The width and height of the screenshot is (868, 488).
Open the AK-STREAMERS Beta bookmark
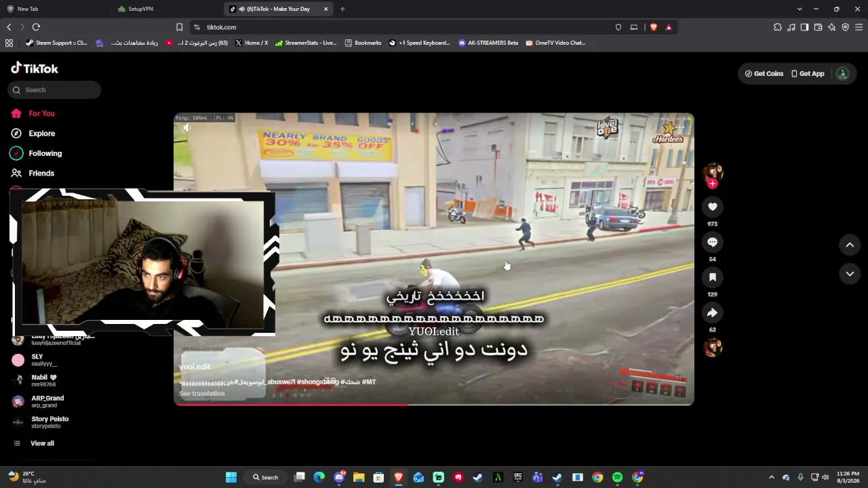[x=488, y=43]
